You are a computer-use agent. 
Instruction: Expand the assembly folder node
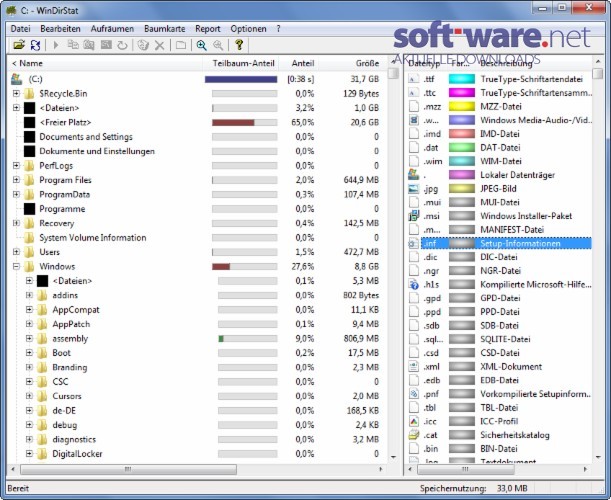[x=29, y=338]
